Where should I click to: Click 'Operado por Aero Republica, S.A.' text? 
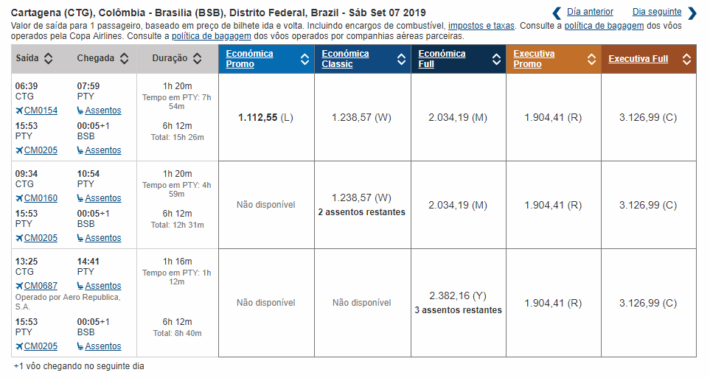pos(68,302)
